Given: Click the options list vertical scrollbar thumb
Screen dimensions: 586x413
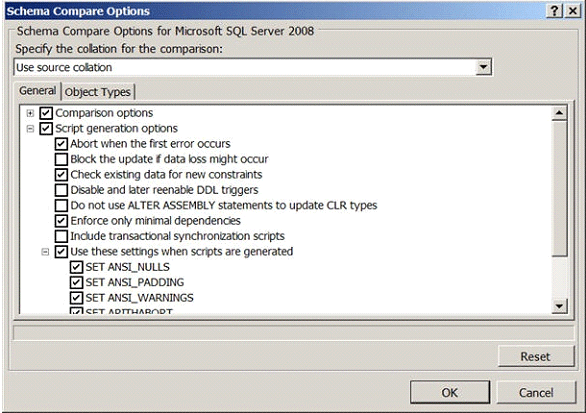Looking at the screenshot, I should (559, 188).
